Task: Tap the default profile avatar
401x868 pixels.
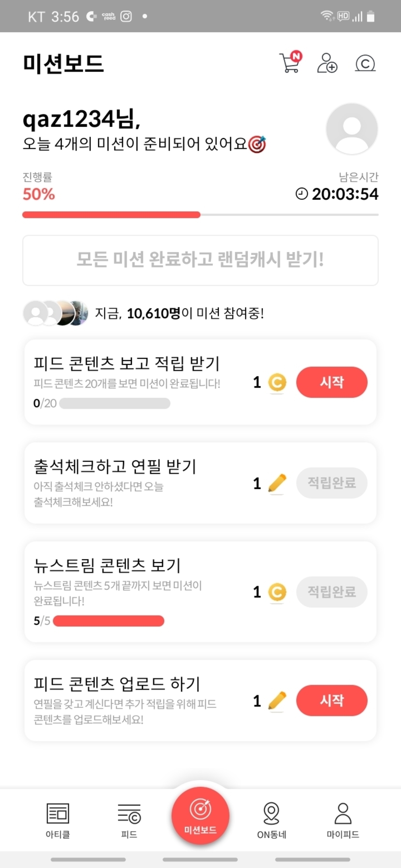Action: [x=351, y=129]
